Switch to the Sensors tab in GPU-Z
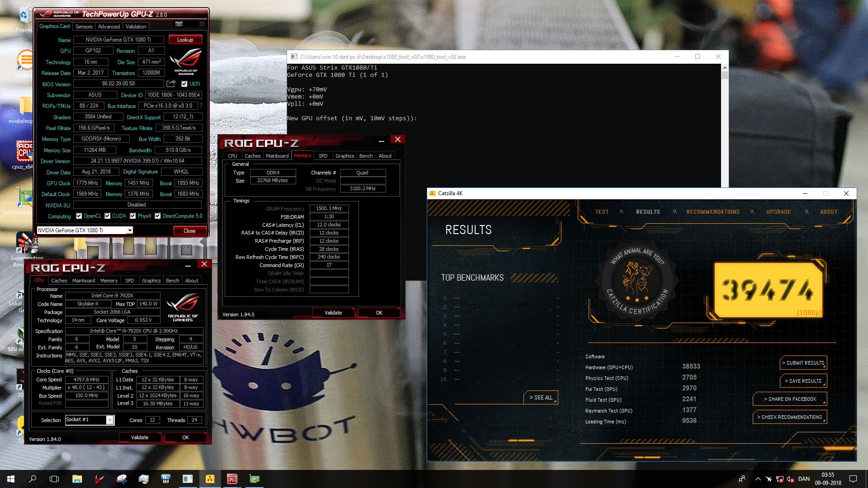 84,27
